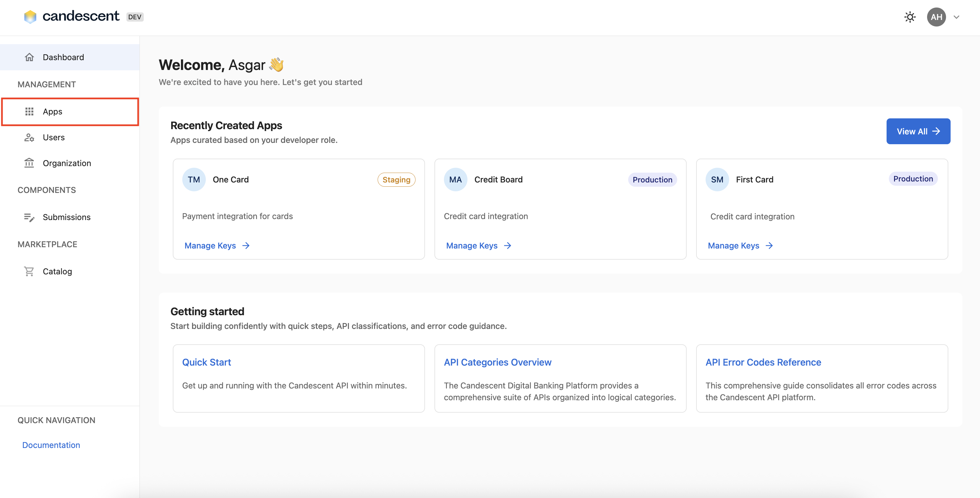This screenshot has height=498, width=980.
Task: Click the Users icon in Management section
Action: 29,137
